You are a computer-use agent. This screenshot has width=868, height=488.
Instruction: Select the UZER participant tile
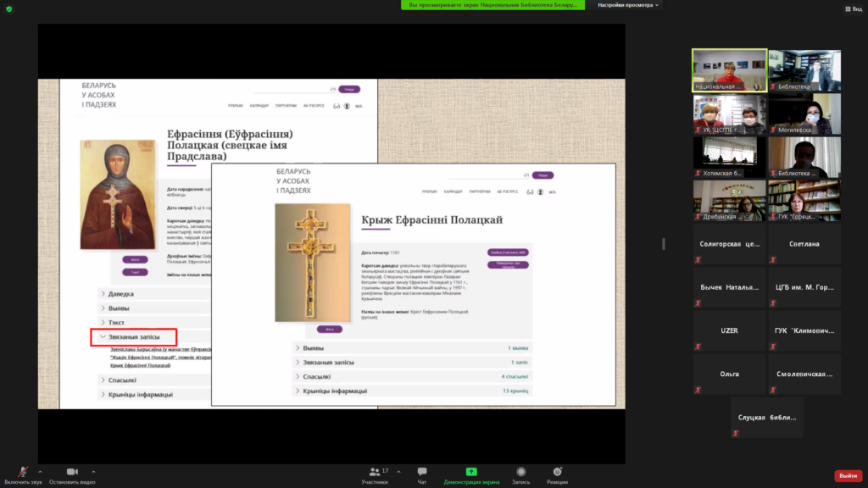(730, 331)
